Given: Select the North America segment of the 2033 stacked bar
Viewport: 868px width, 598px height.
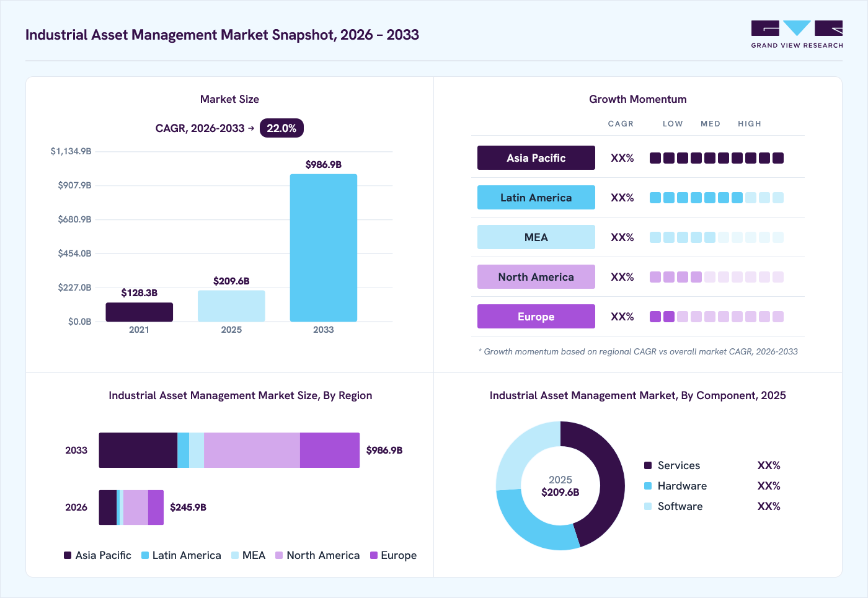Looking at the screenshot, I should click(252, 451).
